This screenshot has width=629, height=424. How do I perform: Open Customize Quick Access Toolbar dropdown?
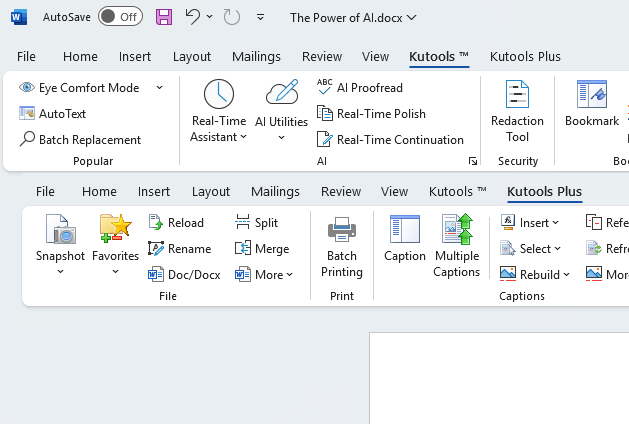[x=260, y=17]
